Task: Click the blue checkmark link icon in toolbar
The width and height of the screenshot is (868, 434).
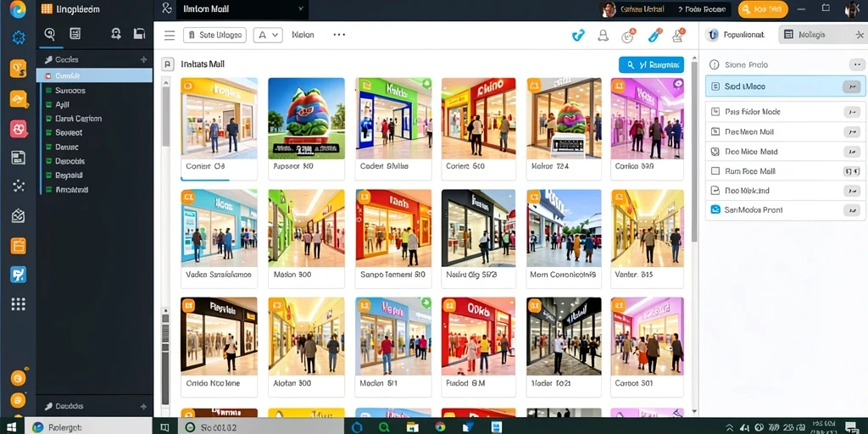Action: [x=578, y=36]
